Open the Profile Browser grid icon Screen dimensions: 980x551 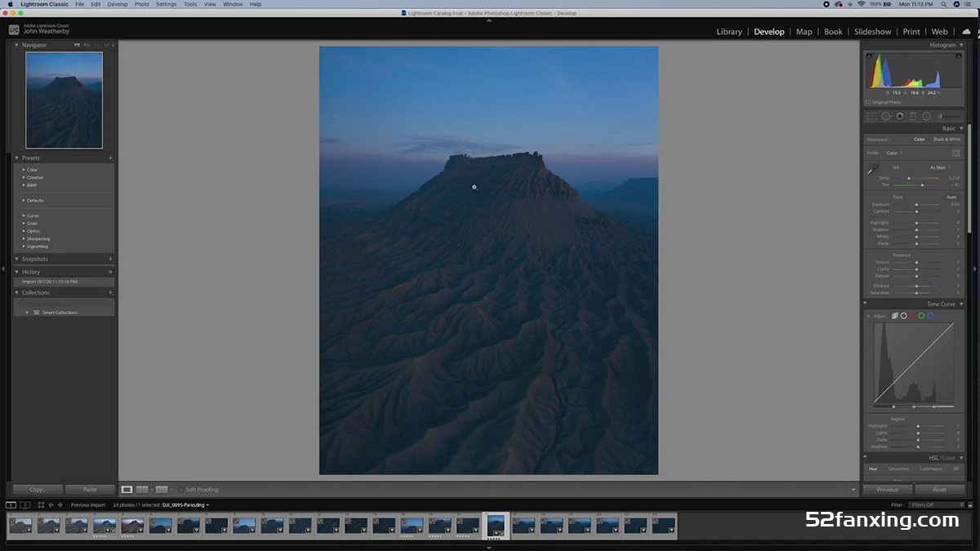pyautogui.click(x=955, y=153)
